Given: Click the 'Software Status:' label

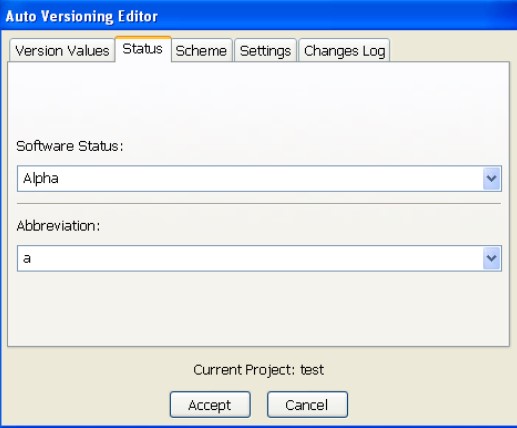Looking at the screenshot, I should (70, 146).
